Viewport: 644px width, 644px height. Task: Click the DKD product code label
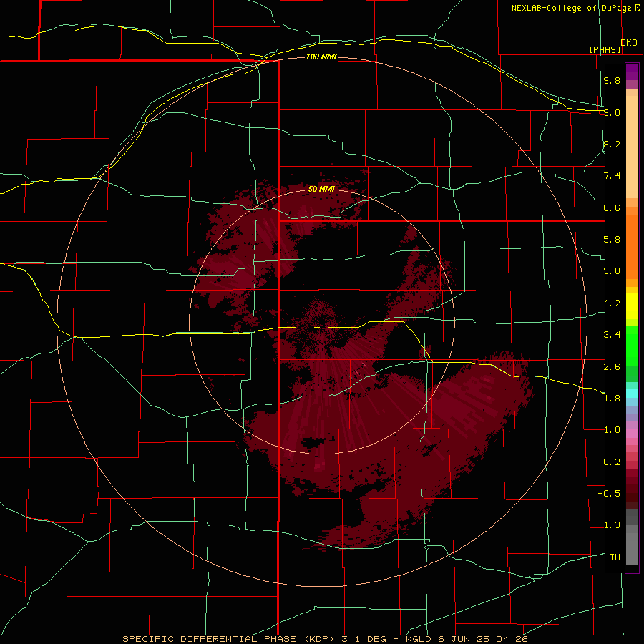(629, 43)
